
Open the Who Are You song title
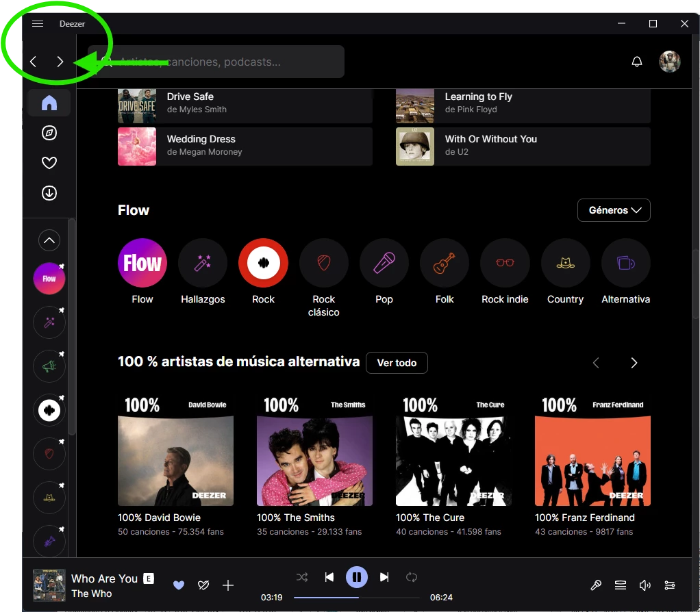[x=105, y=578]
